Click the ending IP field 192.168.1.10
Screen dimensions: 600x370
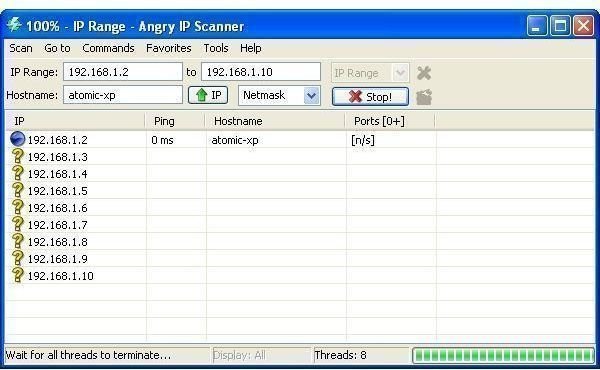[261, 72]
